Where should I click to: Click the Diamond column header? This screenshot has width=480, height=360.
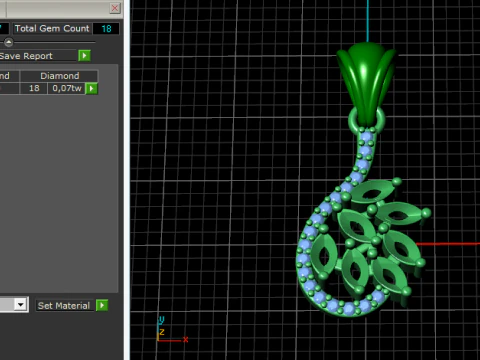[59, 76]
